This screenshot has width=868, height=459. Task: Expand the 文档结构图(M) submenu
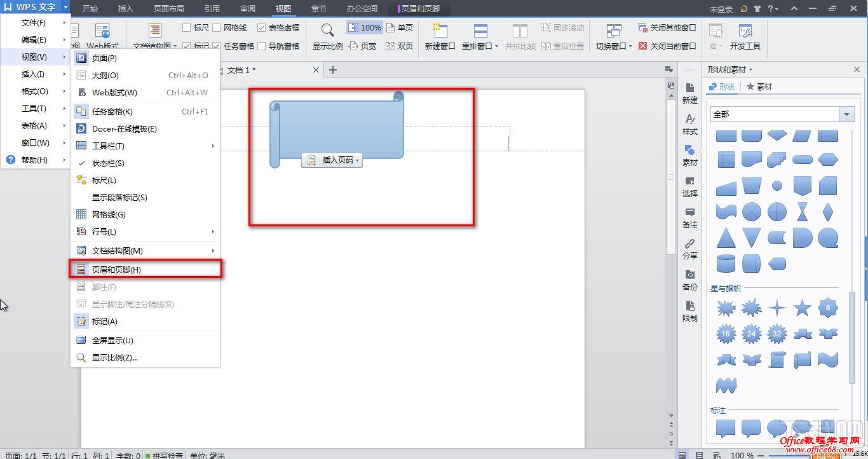click(145, 251)
